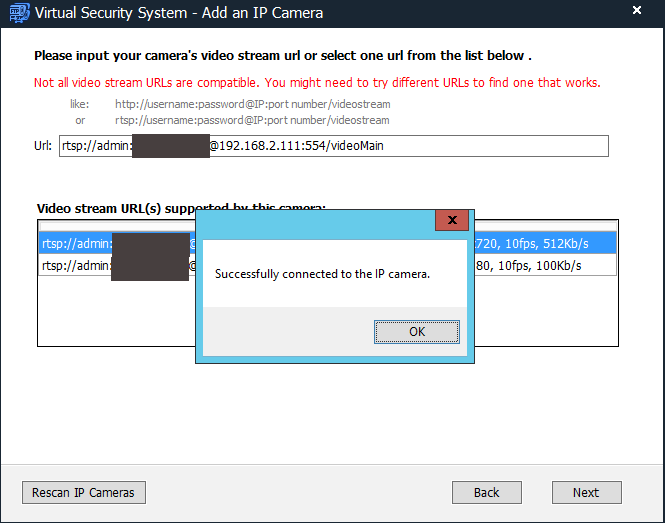Focus the Url input field
Image resolution: width=665 pixels, height=523 pixels.
coord(400,146)
